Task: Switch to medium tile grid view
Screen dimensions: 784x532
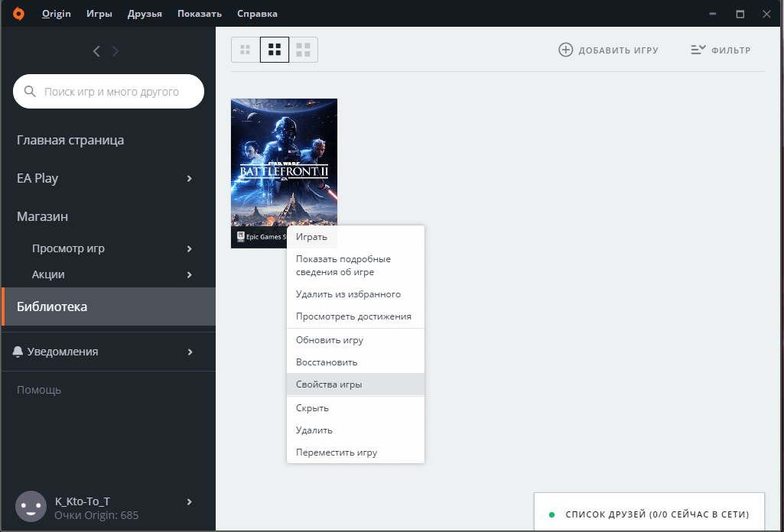Action: tap(275, 50)
